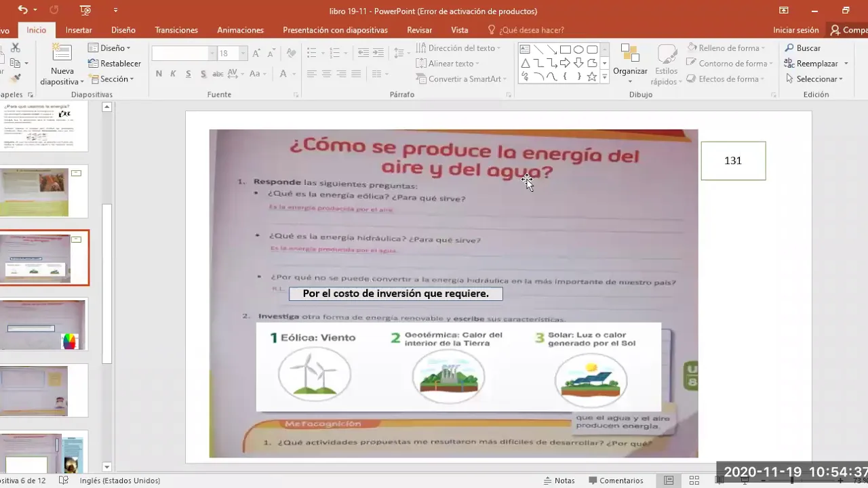The height and width of the screenshot is (488, 868).
Task: Expand the Sección dropdown
Action: click(111, 79)
